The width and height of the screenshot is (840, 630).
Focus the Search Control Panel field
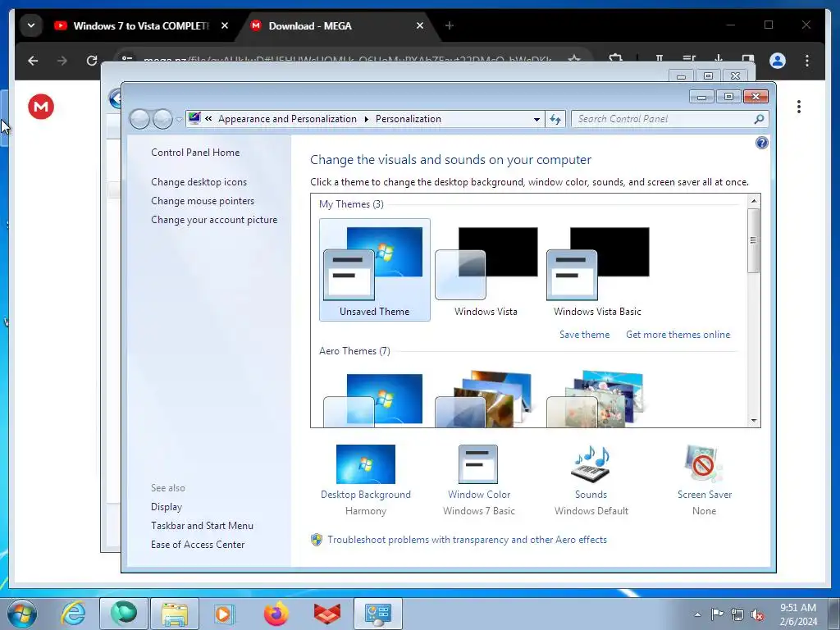[x=670, y=119]
